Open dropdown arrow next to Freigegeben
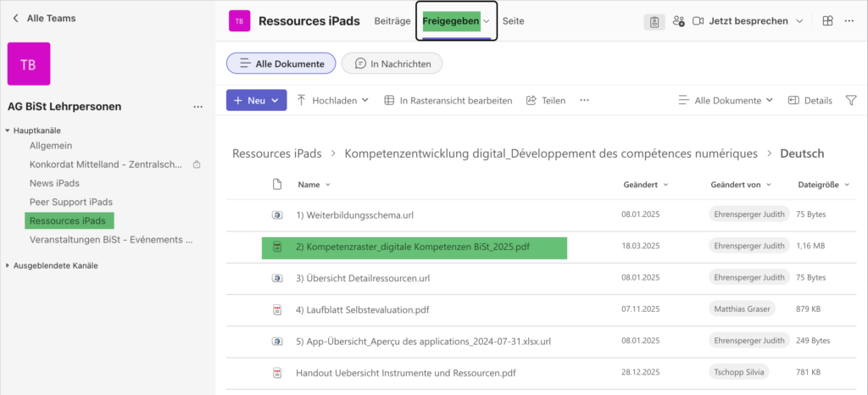Viewport: 868px width, 395px height. tap(487, 21)
